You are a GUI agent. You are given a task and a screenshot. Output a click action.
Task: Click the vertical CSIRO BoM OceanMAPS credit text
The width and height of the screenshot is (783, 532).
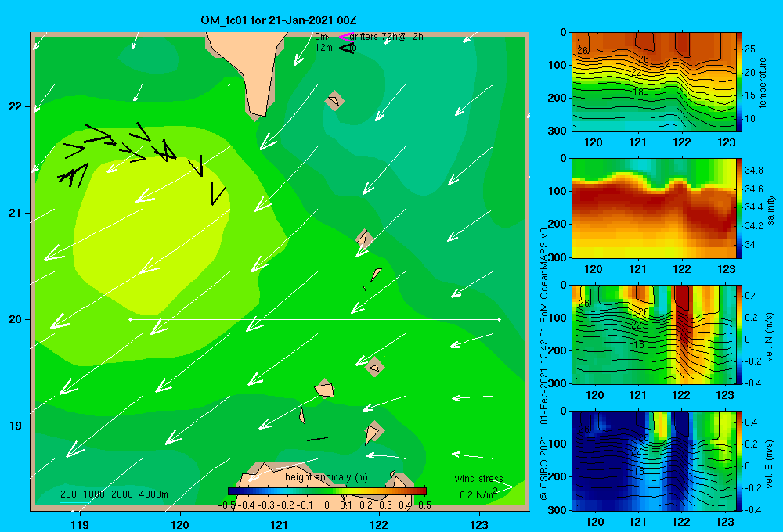click(x=544, y=363)
